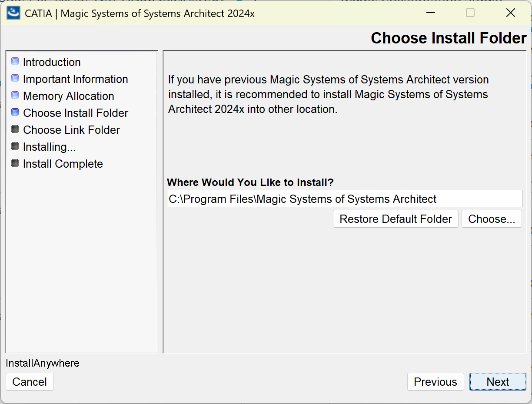Minimize the installer window
The width and height of the screenshot is (532, 404).
(x=431, y=13)
